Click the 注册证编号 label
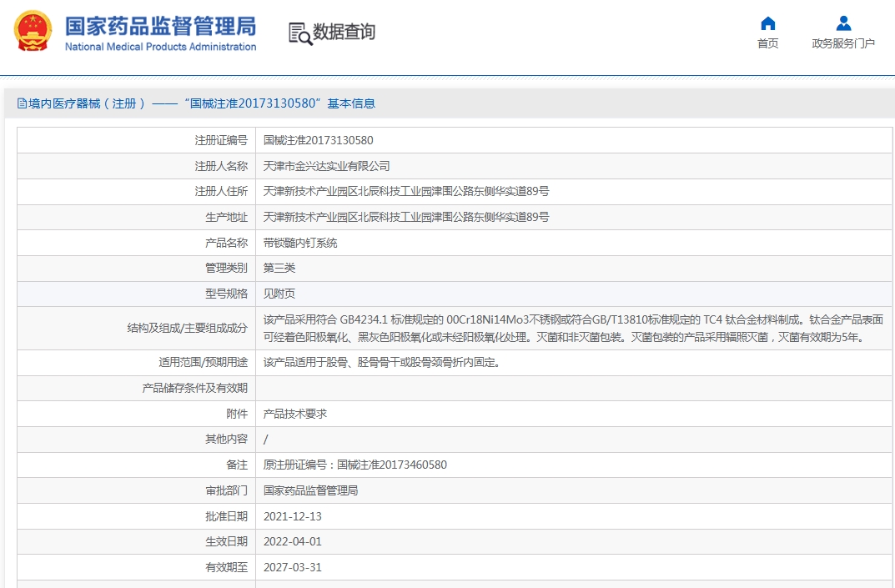Screen dimensions: 895x588 click(x=221, y=140)
